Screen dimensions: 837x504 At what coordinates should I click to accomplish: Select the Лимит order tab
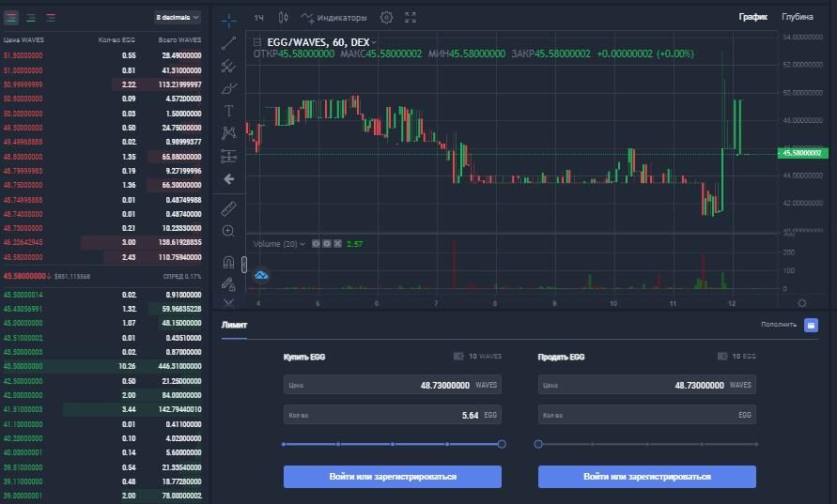pyautogui.click(x=234, y=324)
